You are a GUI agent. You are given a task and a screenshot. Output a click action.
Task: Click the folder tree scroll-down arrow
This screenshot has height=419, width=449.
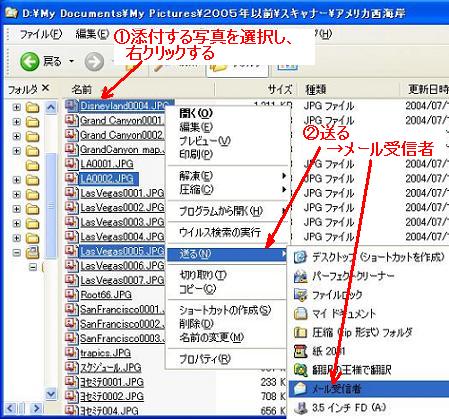pos(51,395)
